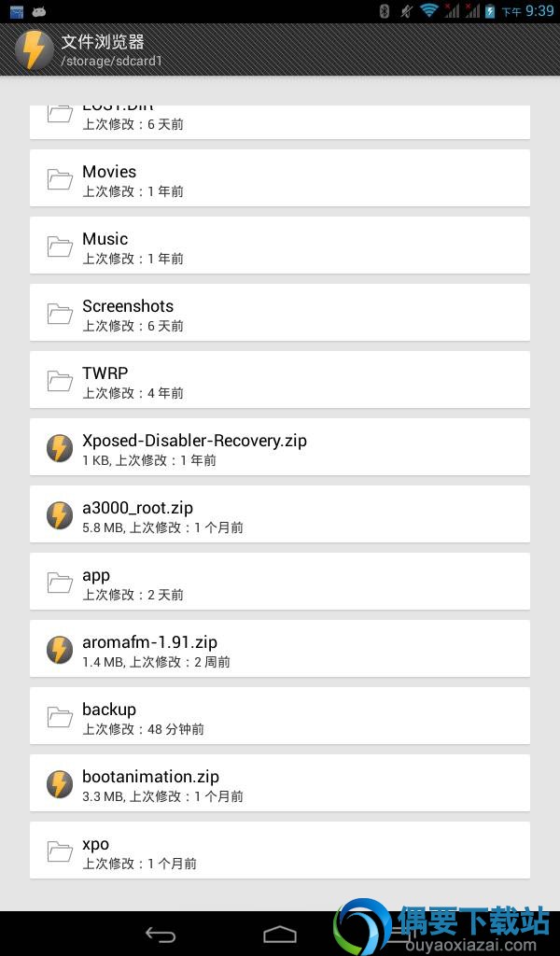The width and height of the screenshot is (560, 956).
Task: Select bootanimation.zip lightning icon
Action: coord(60,784)
